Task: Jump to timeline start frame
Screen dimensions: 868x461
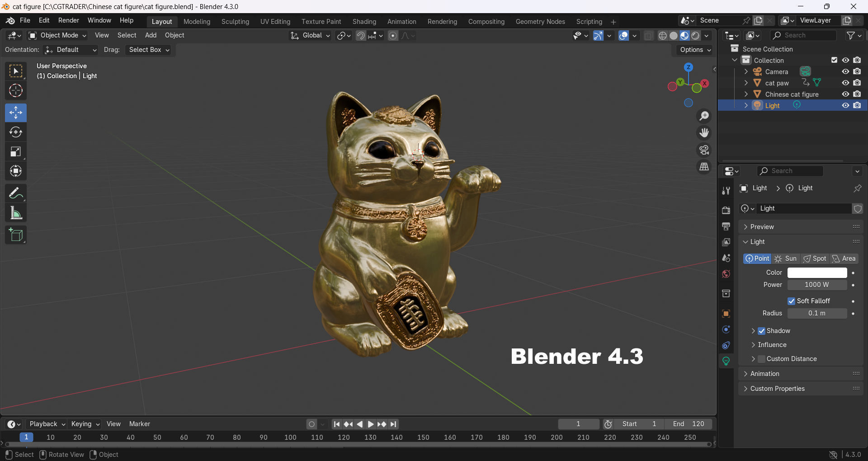Action: (337, 424)
